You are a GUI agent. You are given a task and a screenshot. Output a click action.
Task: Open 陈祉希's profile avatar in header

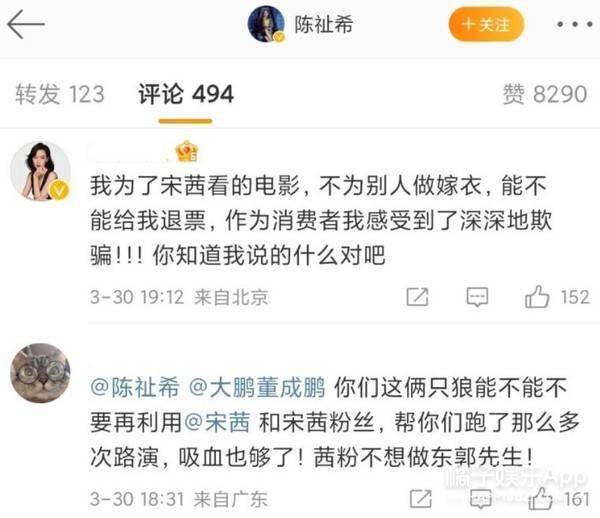pyautogui.click(x=267, y=24)
